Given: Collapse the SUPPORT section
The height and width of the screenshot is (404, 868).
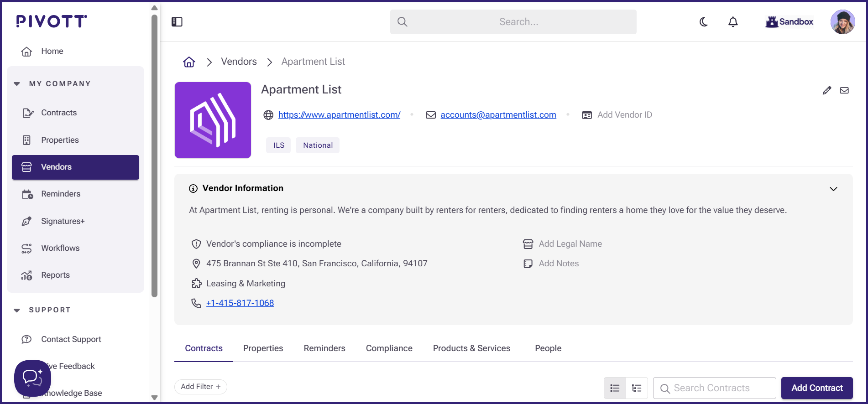Looking at the screenshot, I should pos(17,310).
